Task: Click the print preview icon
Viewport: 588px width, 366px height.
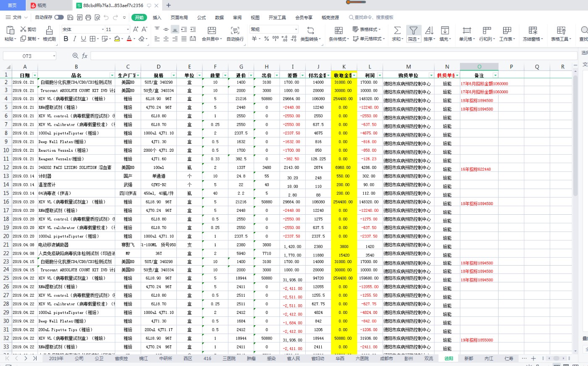Action: click(x=97, y=17)
